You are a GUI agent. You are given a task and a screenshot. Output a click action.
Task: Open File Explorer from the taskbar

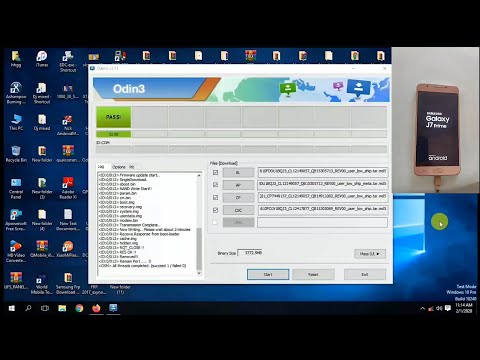(62, 308)
